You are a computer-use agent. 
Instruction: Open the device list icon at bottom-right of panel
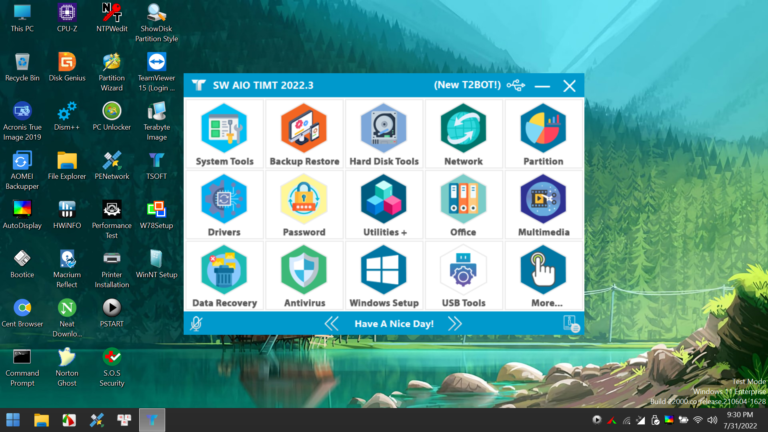[x=571, y=324]
